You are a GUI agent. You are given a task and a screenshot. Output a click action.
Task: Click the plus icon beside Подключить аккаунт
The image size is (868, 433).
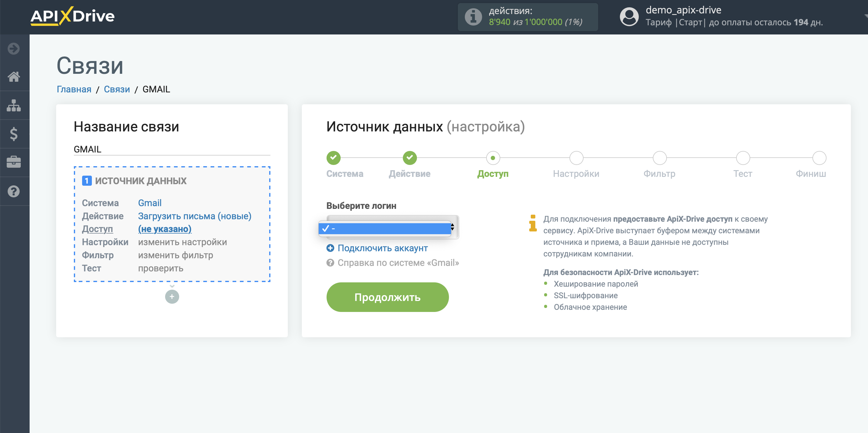pos(330,248)
